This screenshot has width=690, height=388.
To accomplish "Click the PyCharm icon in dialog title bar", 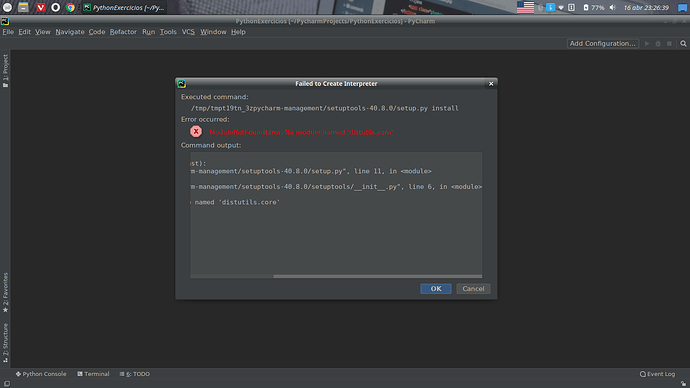I will click(181, 84).
